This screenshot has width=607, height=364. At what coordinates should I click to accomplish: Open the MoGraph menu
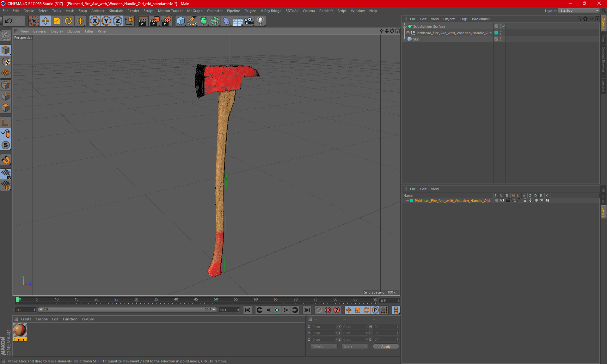tap(194, 11)
